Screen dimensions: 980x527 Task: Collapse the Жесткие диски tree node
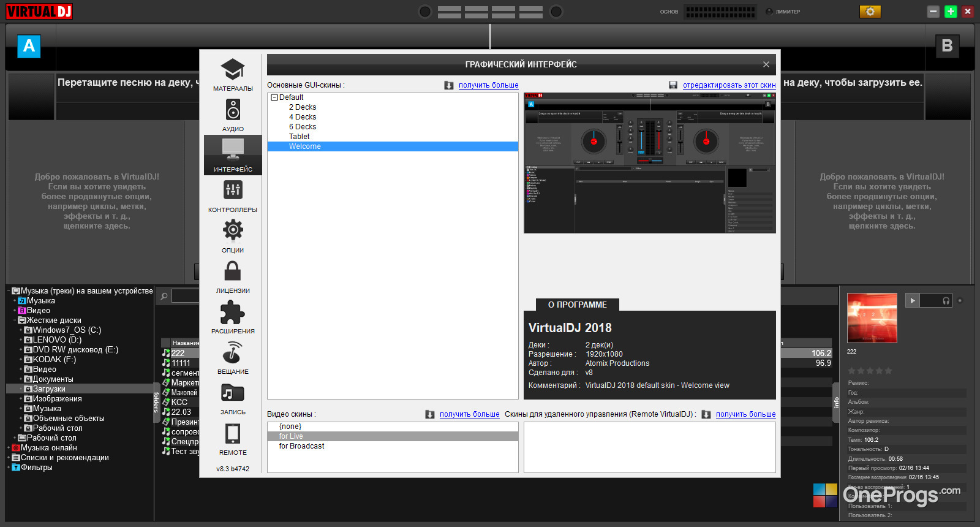coord(15,320)
